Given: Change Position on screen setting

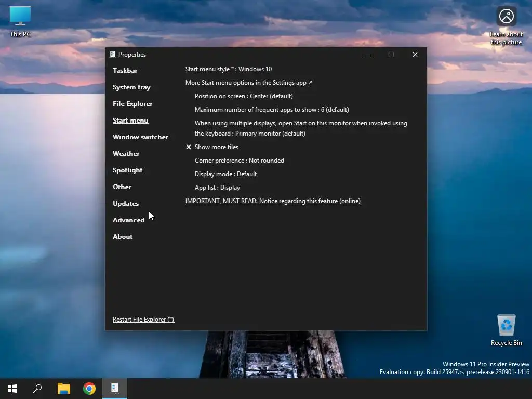Looking at the screenshot, I should (244, 96).
